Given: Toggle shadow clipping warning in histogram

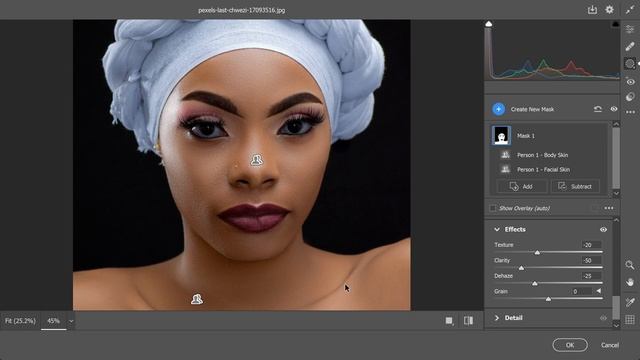Looking at the screenshot, I should [489, 24].
